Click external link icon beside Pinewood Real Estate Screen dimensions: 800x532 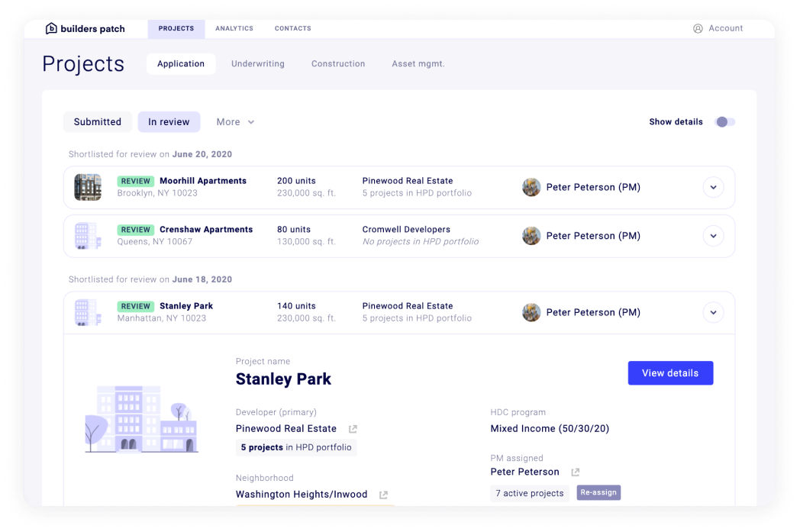[x=351, y=428]
